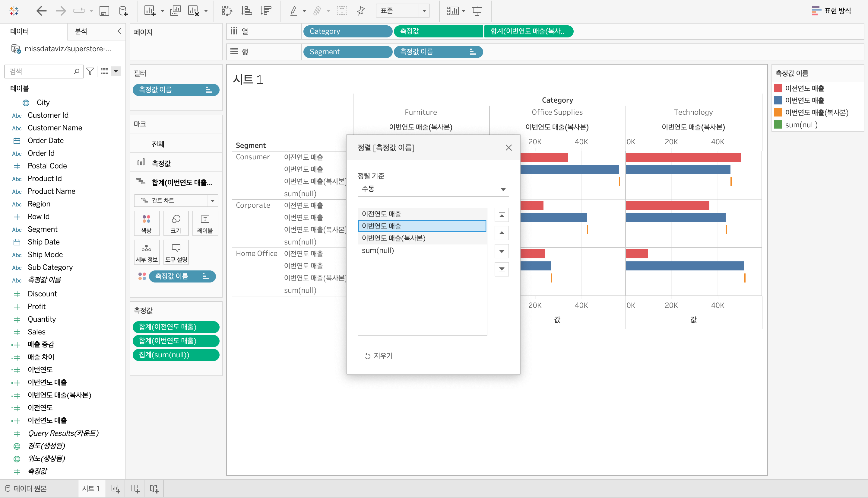This screenshot has width=868, height=498.
Task: Click the 측정값 이름 pill in filter shelf
Action: click(x=176, y=90)
